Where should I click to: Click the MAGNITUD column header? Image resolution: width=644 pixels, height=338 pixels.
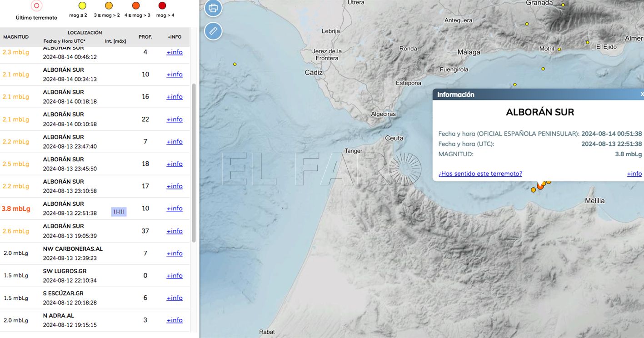click(x=16, y=37)
